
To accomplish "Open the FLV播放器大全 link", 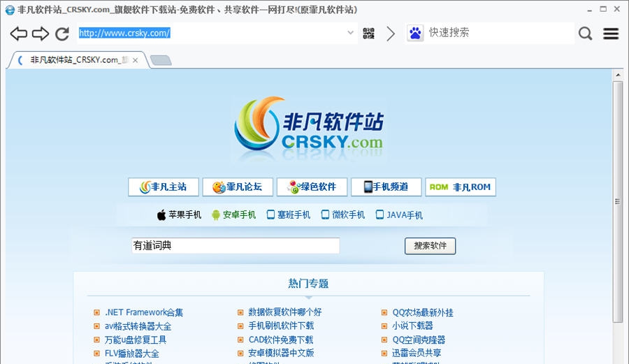I will (x=131, y=354).
